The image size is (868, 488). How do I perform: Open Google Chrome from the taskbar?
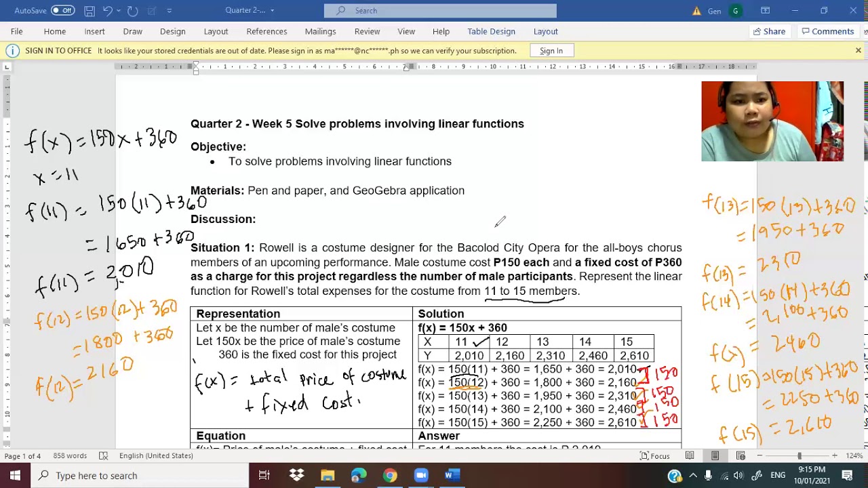click(x=390, y=476)
